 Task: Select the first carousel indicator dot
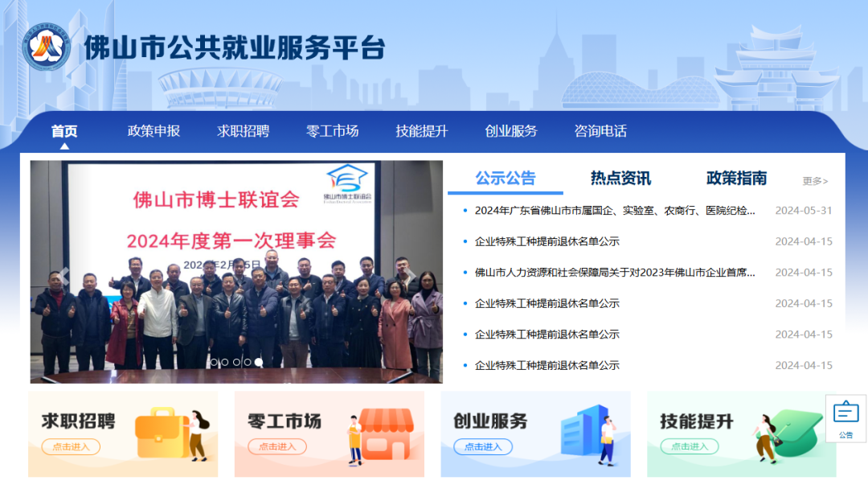(x=214, y=363)
